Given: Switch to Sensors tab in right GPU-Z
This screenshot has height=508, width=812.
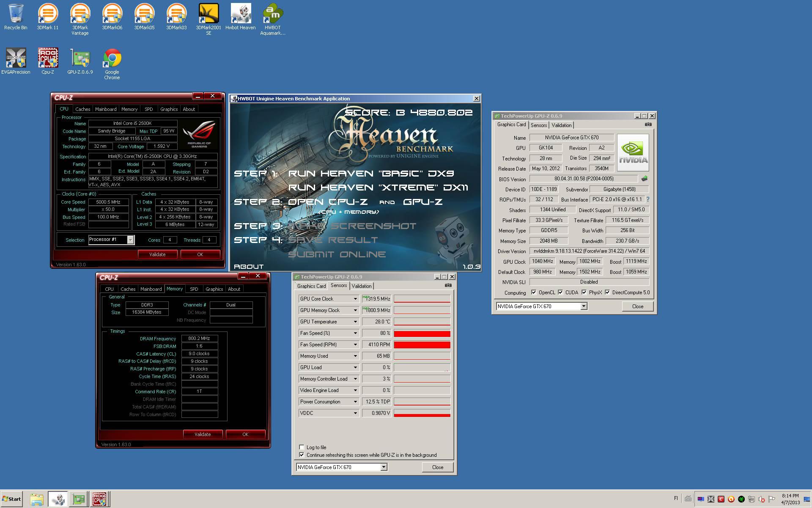Looking at the screenshot, I should coord(539,125).
